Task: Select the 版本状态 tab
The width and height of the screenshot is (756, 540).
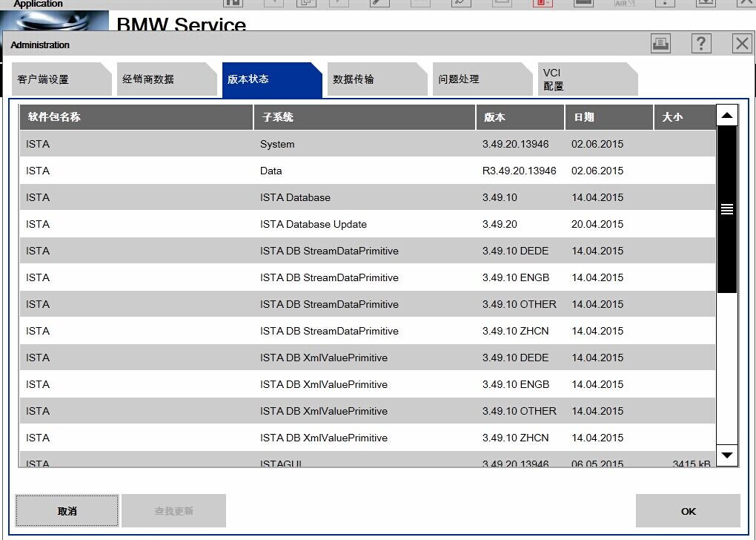Action: point(272,79)
